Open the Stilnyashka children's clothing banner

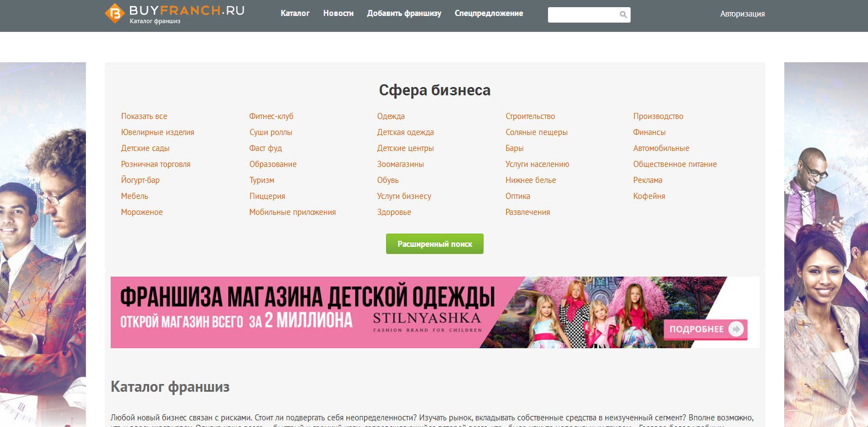(435, 312)
